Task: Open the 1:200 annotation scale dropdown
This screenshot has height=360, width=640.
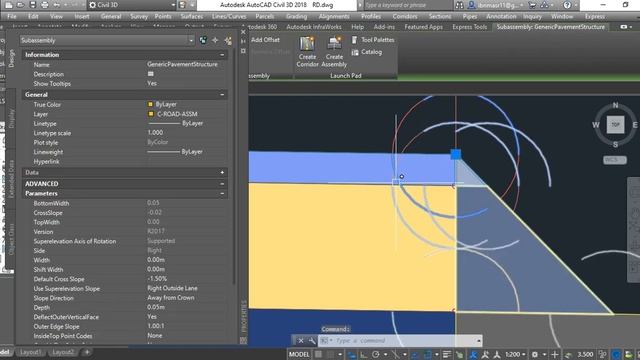Action: [515, 354]
